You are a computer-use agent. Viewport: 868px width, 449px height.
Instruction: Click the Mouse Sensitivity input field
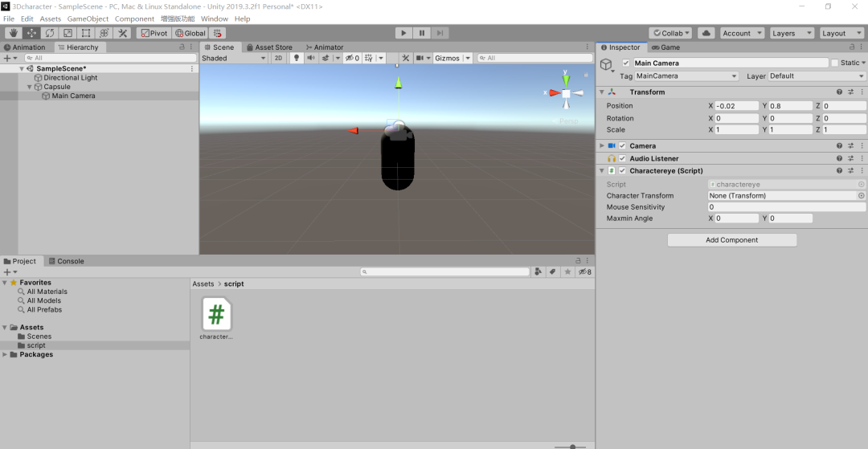click(787, 207)
